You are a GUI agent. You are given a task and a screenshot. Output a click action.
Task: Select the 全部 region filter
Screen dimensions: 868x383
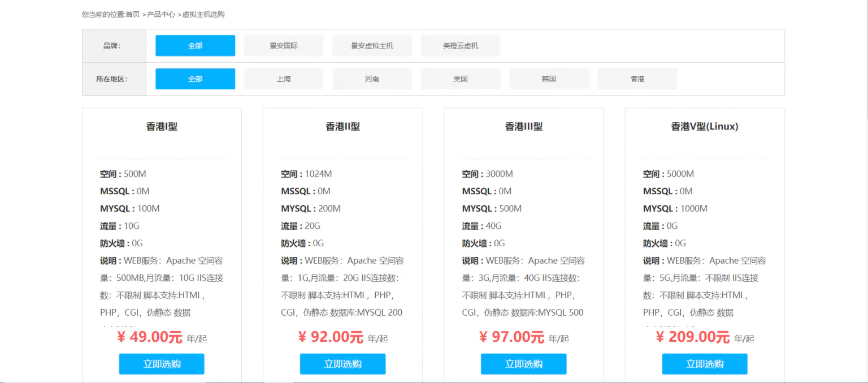point(195,79)
